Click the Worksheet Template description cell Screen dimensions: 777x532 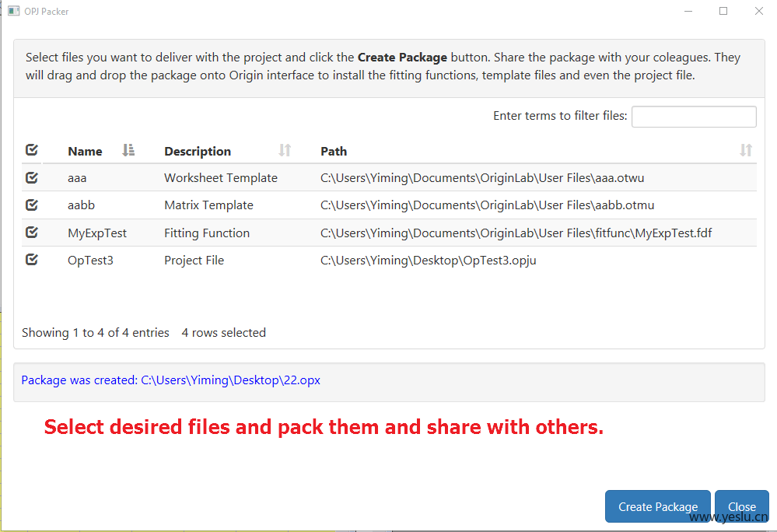coord(221,178)
